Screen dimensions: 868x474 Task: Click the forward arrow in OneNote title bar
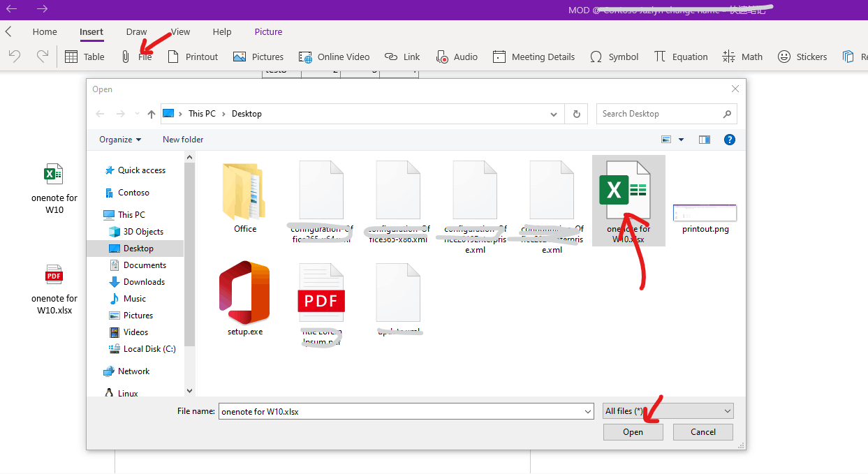[42, 9]
